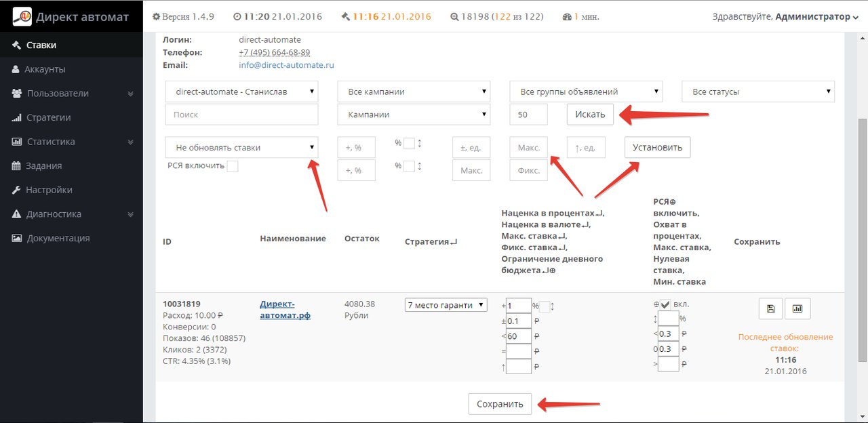Click the save disk icon in campaign row

pyautogui.click(x=770, y=308)
